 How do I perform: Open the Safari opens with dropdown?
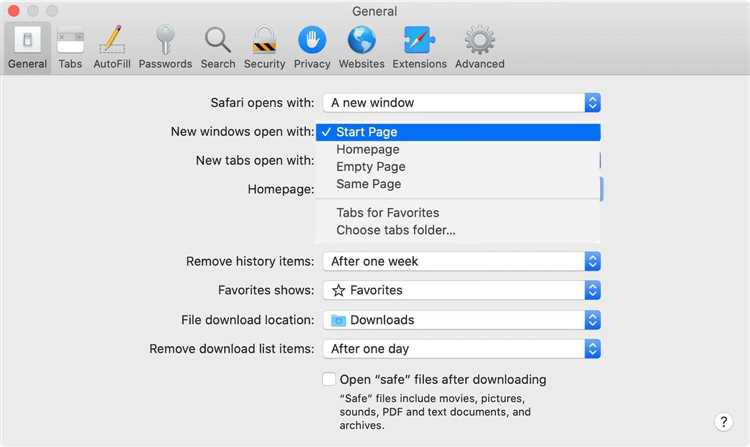click(462, 103)
